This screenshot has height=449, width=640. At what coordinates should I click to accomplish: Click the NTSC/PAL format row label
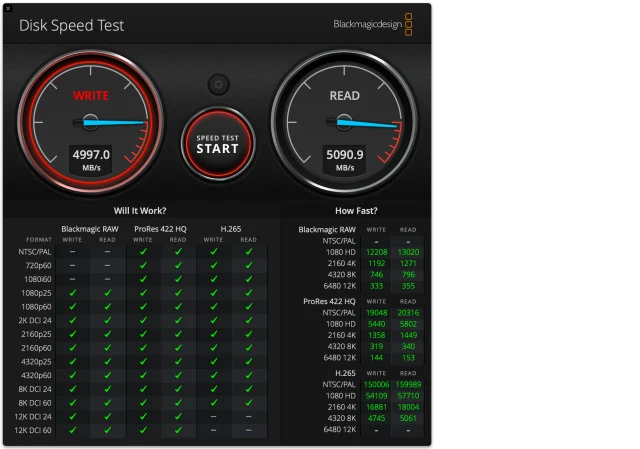pyautogui.click(x=35, y=252)
